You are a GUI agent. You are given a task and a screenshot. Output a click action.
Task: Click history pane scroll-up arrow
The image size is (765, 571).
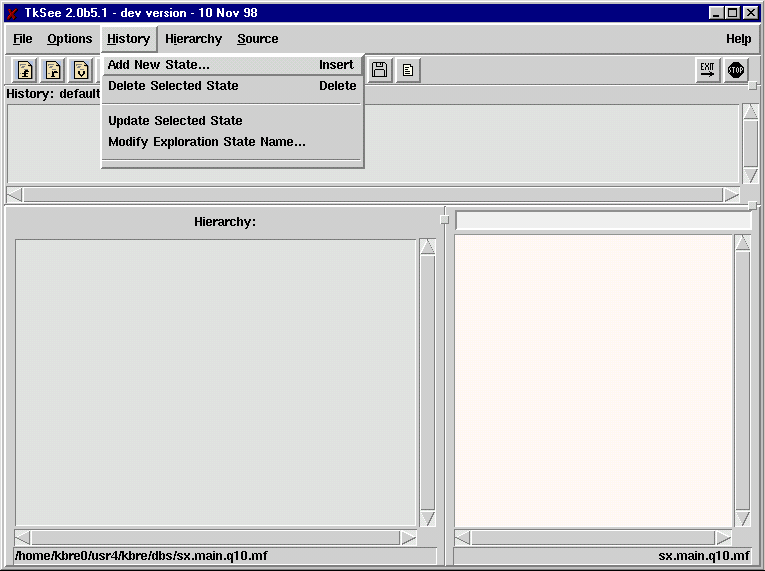[x=750, y=112]
